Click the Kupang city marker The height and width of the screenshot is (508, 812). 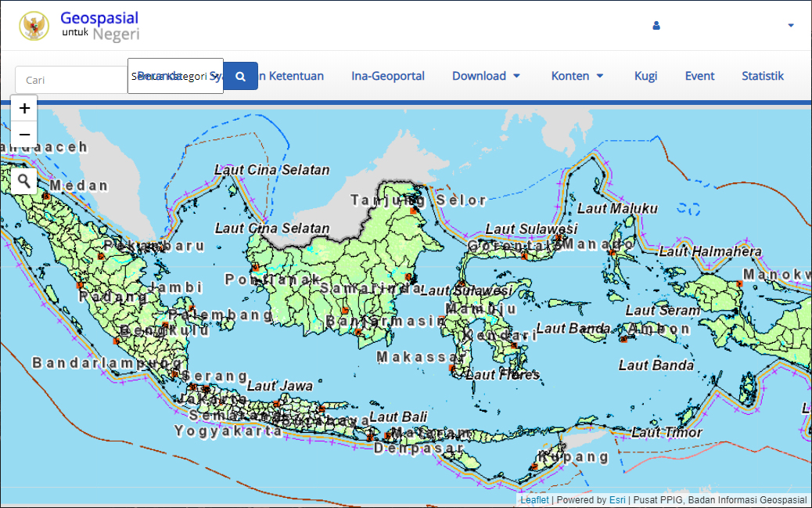[534, 467]
